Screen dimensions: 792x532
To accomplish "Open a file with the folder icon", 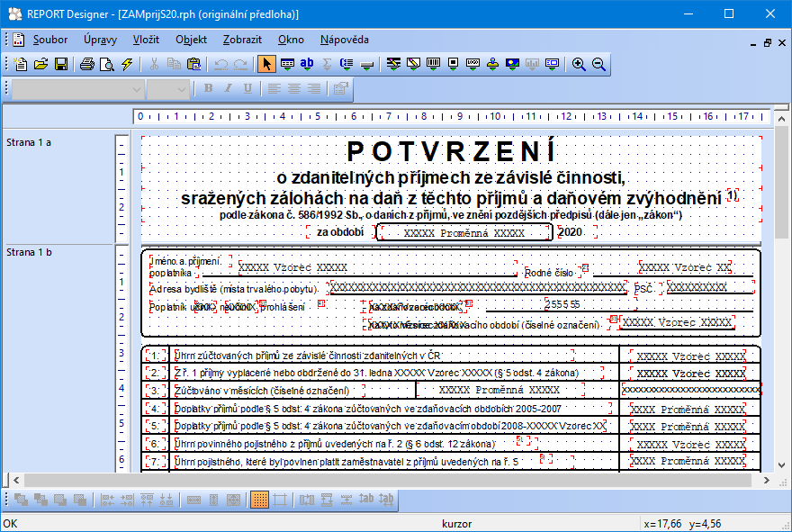I will pyautogui.click(x=40, y=64).
